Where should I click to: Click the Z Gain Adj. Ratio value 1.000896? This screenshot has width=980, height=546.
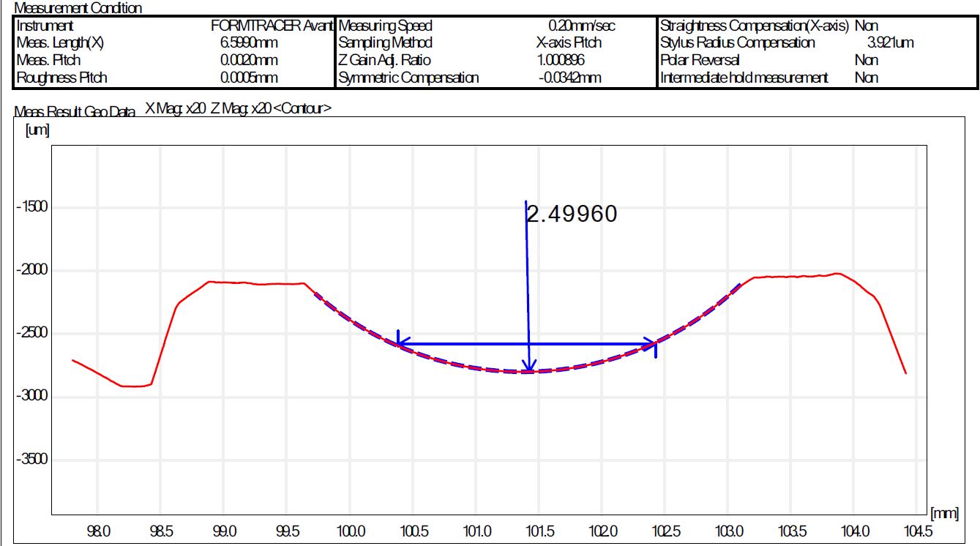tap(561, 60)
